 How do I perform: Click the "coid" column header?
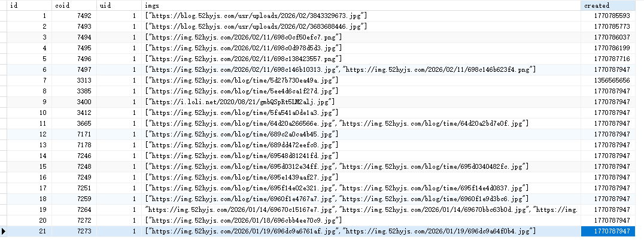[x=74, y=5]
